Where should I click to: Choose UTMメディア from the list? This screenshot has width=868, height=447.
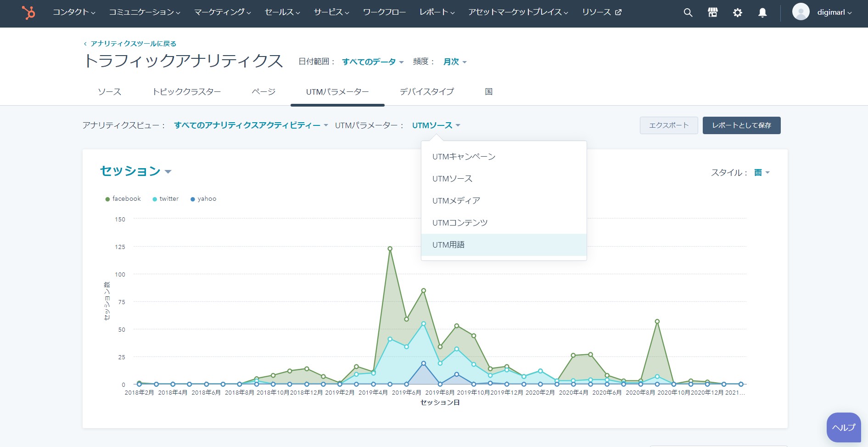[504, 201]
